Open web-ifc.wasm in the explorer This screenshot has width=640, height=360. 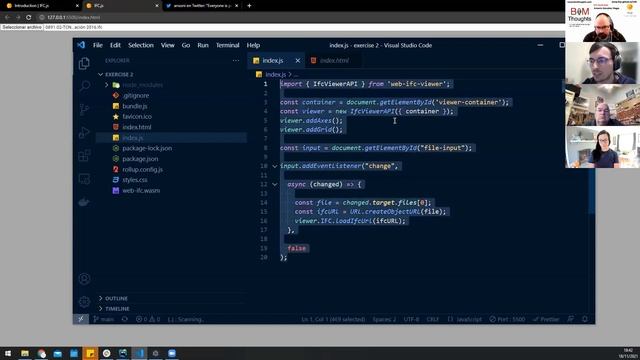pos(141,190)
